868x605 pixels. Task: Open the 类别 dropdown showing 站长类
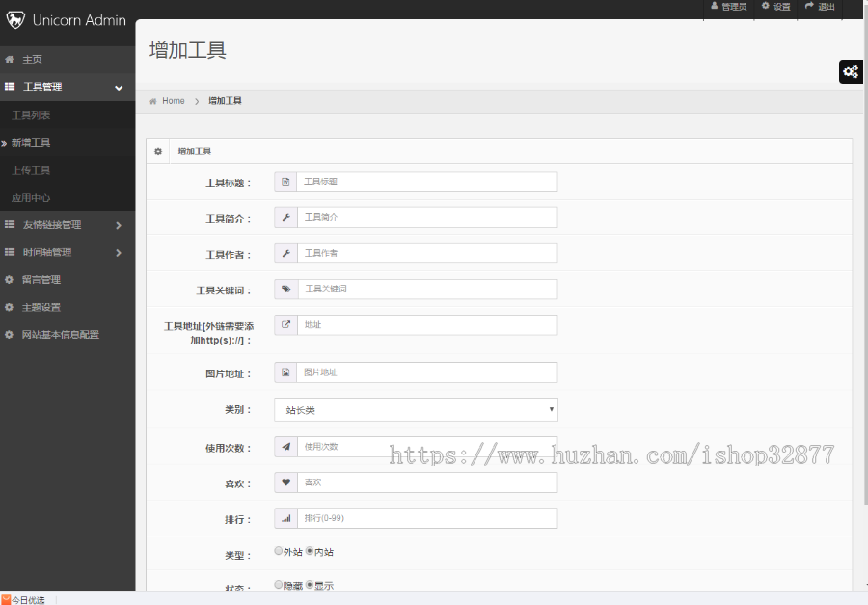pos(416,410)
